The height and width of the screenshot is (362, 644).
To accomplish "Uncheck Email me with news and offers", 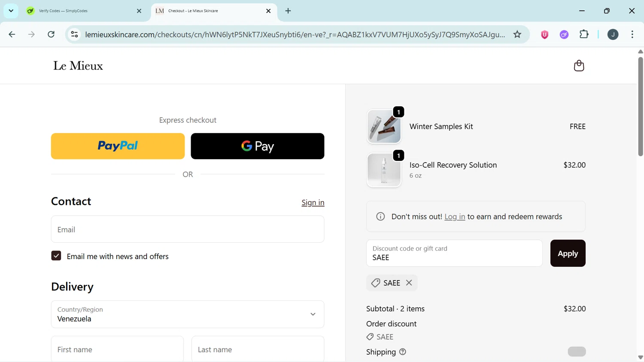I will point(56,256).
